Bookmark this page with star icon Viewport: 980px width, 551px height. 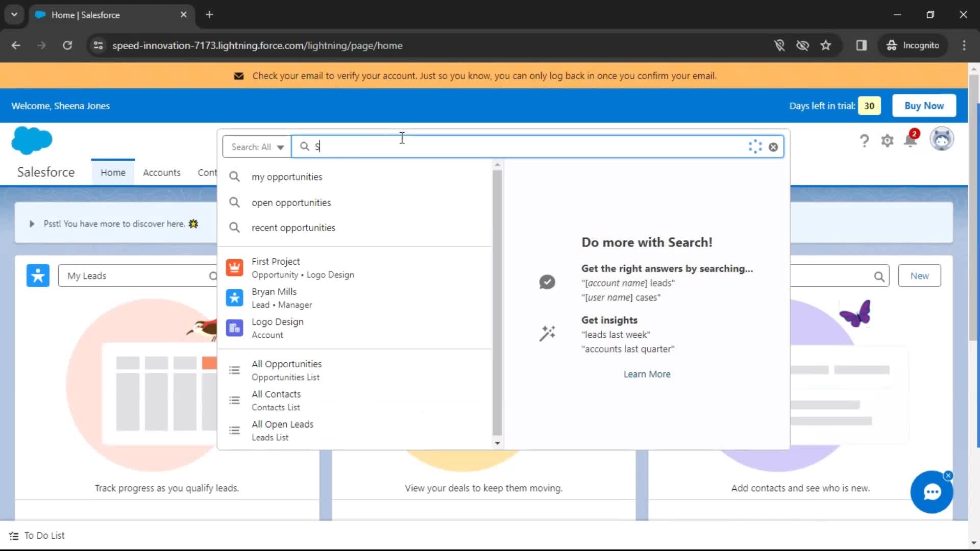point(826,45)
